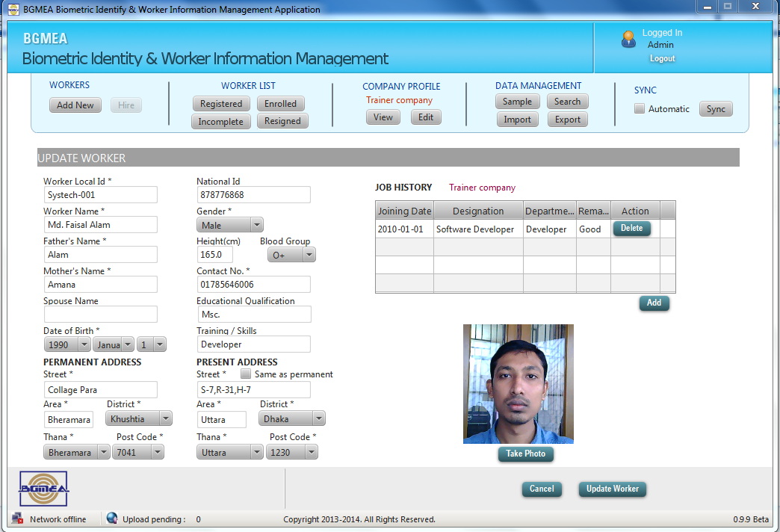The height and width of the screenshot is (532, 780).
Task: Open the permanent District Khushtia dropdown
Action: click(x=139, y=419)
